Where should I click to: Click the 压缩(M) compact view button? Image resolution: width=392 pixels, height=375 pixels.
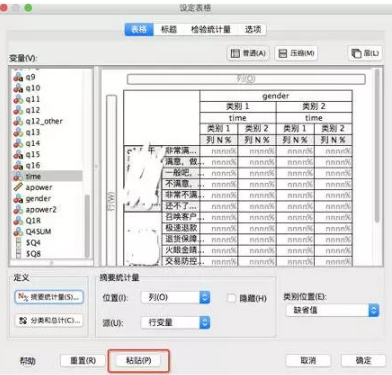tap(296, 53)
